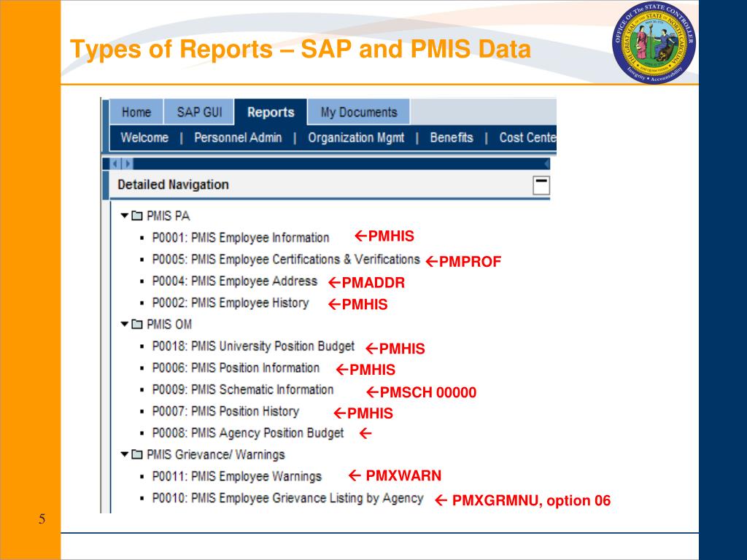
Task: Select PMIS Grievance/ Warnings folder label
Action: coord(216,455)
